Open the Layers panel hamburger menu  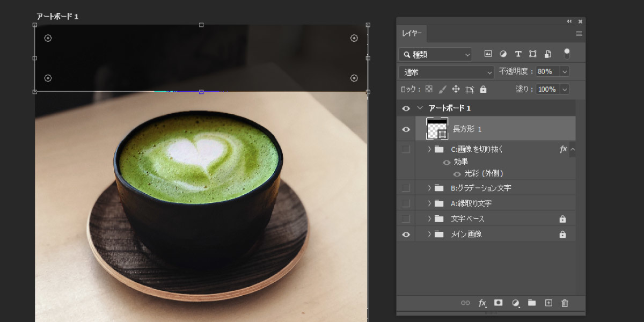point(579,33)
